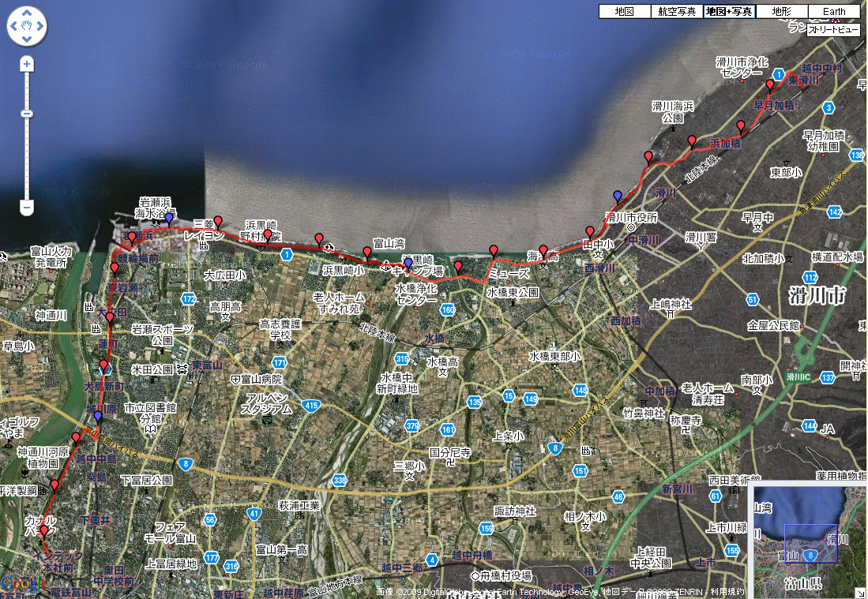Switch to 航空写真 aerial view
868x599 pixels.
pyautogui.click(x=676, y=12)
